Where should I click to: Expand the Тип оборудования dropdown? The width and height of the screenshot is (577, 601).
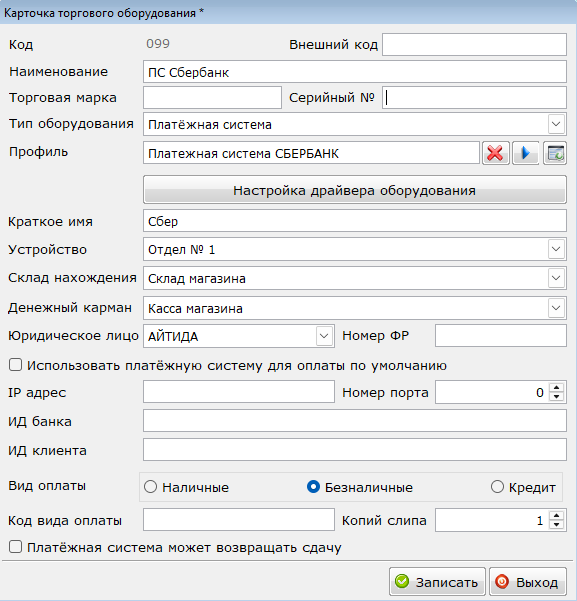(556, 124)
